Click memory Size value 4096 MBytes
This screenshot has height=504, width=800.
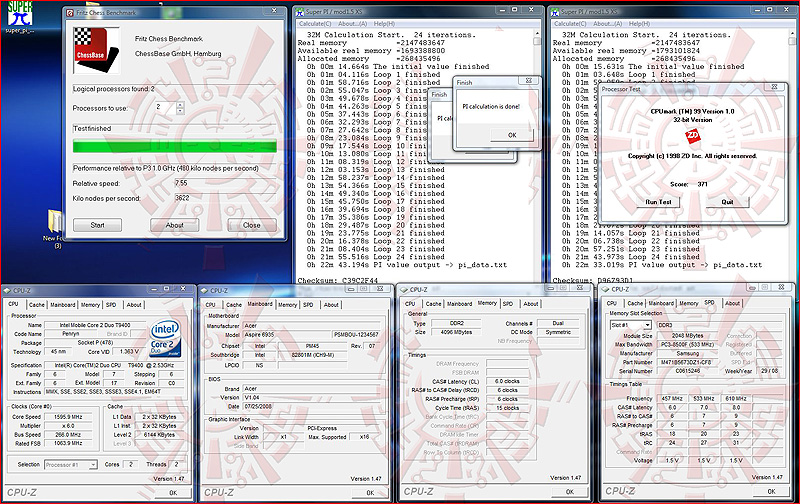point(456,332)
